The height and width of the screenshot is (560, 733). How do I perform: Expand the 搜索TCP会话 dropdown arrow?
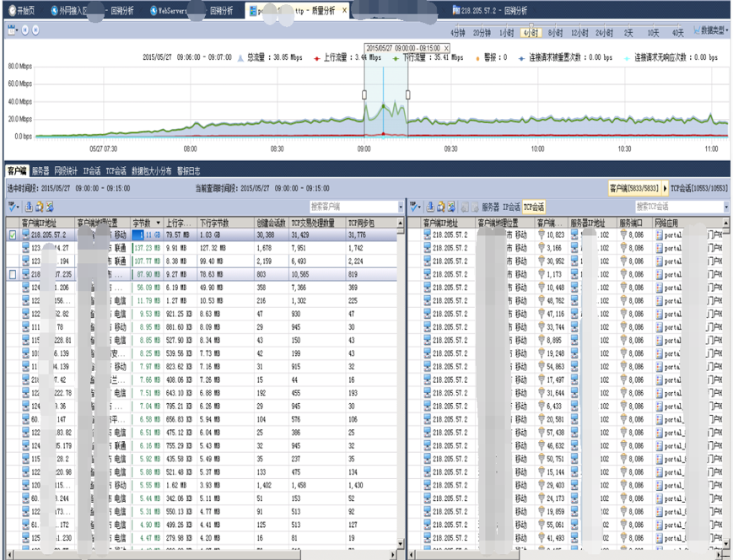point(726,207)
